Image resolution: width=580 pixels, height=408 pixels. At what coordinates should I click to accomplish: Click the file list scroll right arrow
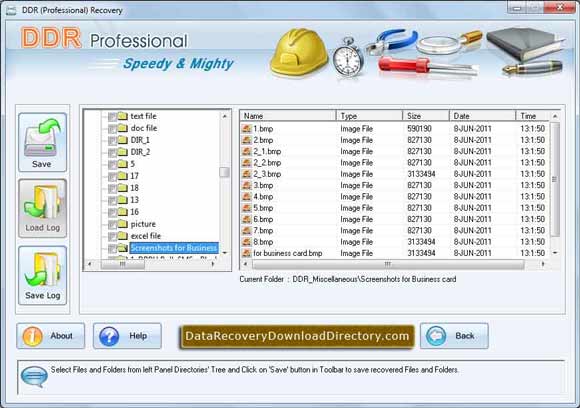[x=543, y=264]
